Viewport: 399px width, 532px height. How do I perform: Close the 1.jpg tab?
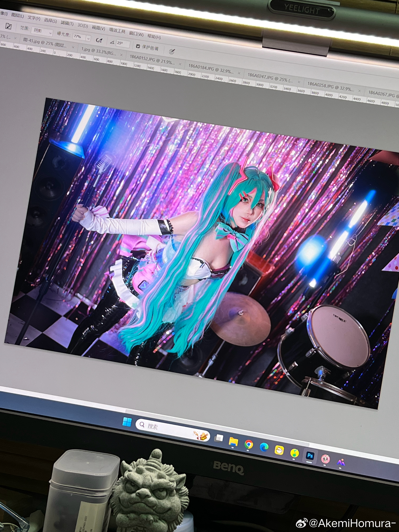tap(122, 55)
